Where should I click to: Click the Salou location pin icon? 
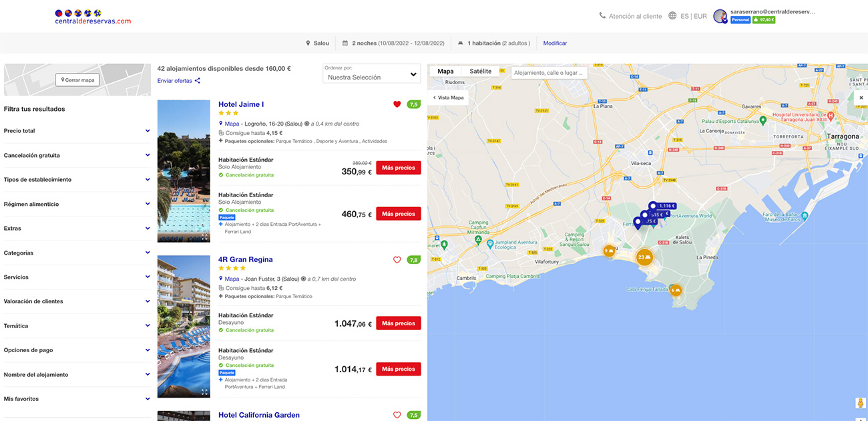tap(308, 43)
